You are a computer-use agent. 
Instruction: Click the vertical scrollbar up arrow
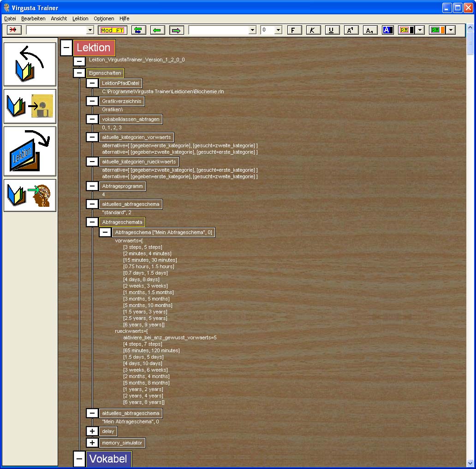click(x=470, y=28)
